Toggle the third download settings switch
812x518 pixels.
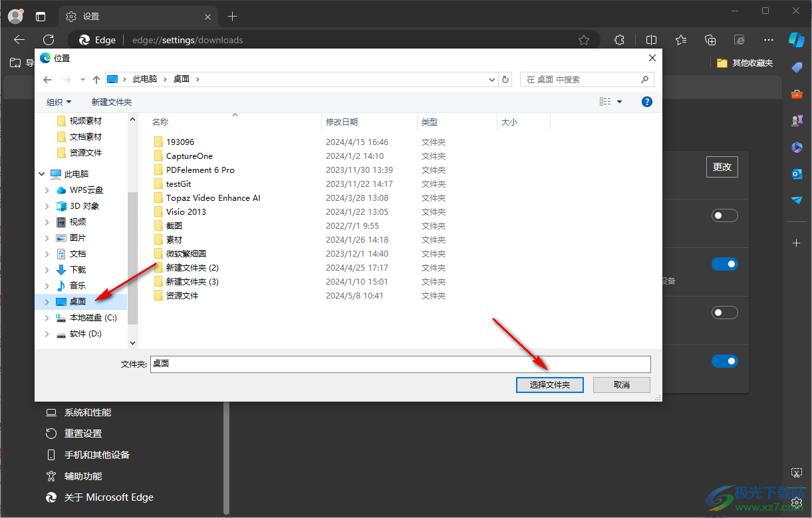click(x=725, y=313)
